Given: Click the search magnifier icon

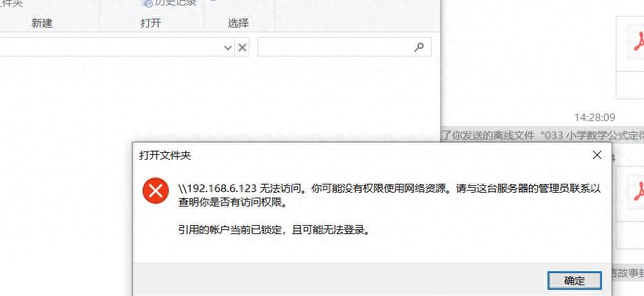Looking at the screenshot, I should click(419, 47).
